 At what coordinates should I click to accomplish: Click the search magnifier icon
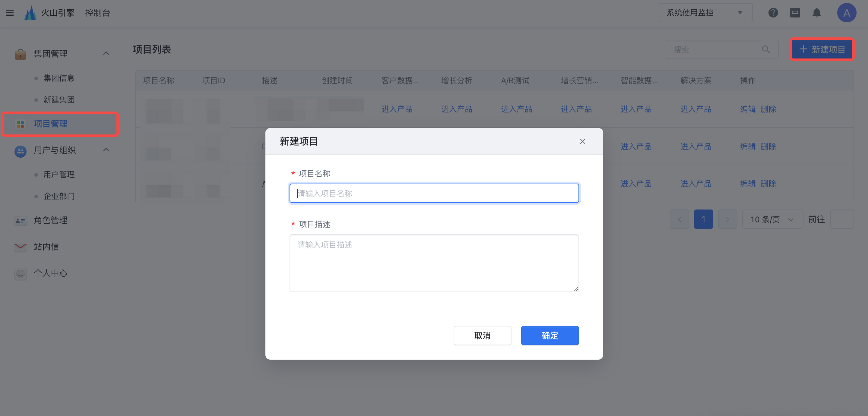(x=765, y=49)
